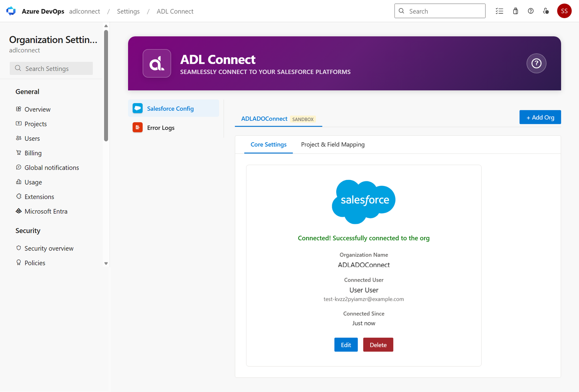Image resolution: width=579 pixels, height=392 pixels.
Task: Switch to the Core Settings tab
Action: tap(269, 144)
